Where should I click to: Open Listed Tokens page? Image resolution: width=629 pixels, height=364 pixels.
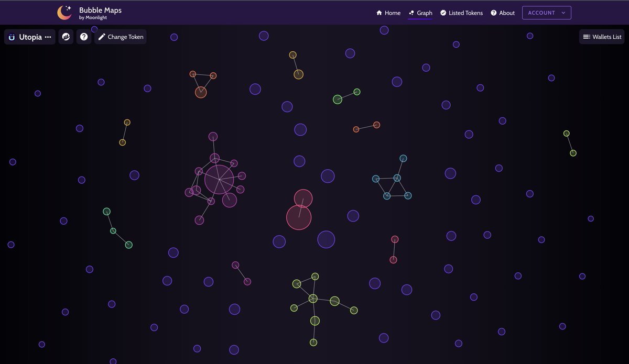pyautogui.click(x=461, y=13)
